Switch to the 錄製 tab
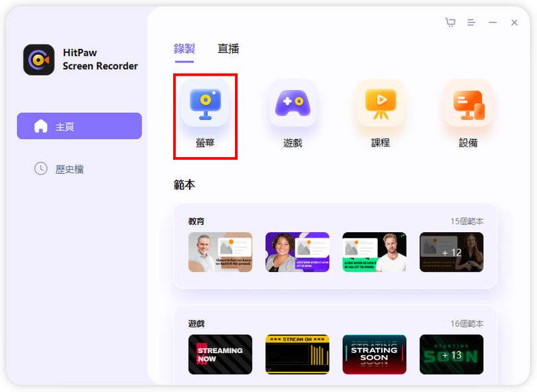Screen dimensions: 537x392 click(x=184, y=48)
